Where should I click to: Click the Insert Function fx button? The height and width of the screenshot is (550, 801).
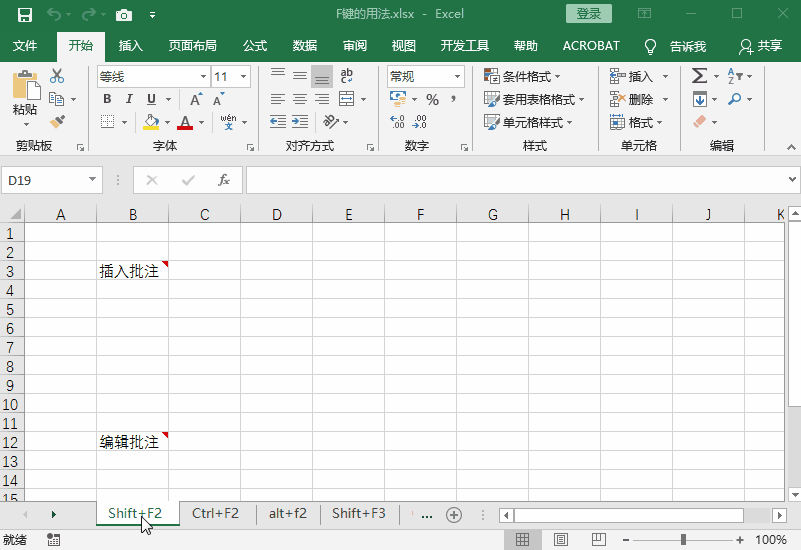click(x=224, y=180)
